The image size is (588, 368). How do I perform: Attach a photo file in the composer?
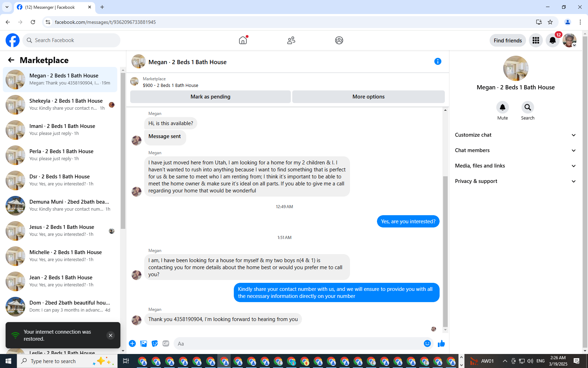[x=143, y=343]
